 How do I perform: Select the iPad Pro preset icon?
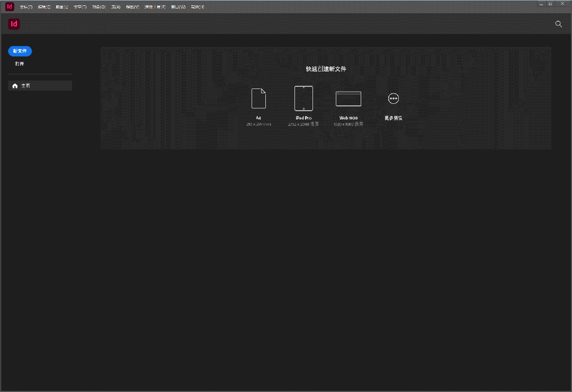pos(303,98)
